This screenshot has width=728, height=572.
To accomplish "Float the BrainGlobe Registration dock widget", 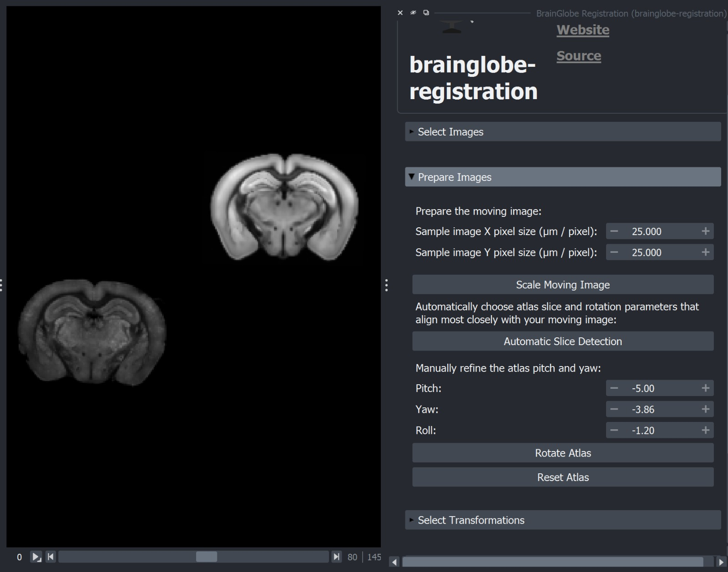I will pyautogui.click(x=426, y=13).
